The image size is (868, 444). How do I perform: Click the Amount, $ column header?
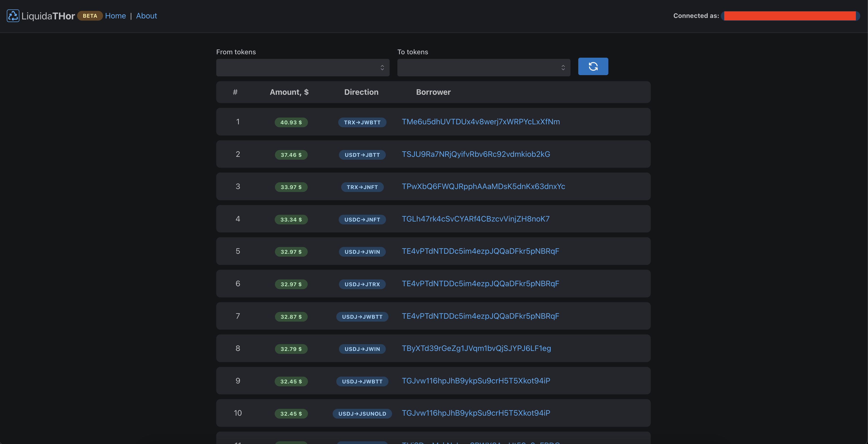pos(289,92)
